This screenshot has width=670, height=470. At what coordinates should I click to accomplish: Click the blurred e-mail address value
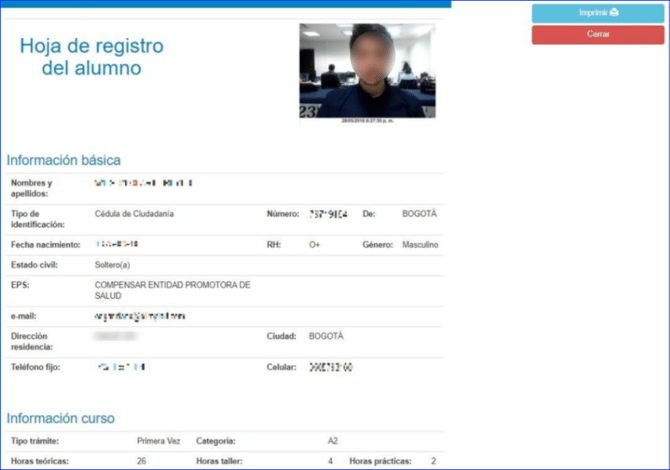click(140, 316)
